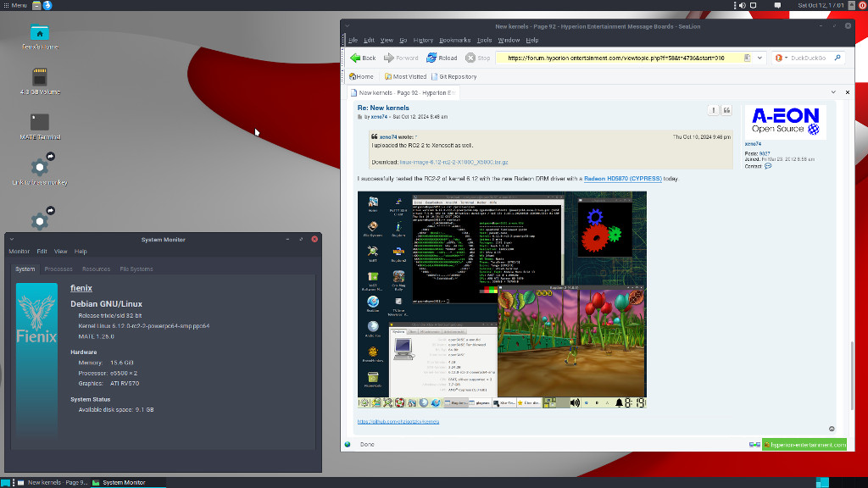
Task: Click the contact xeno74 speech bubble icon
Action: pos(768,166)
